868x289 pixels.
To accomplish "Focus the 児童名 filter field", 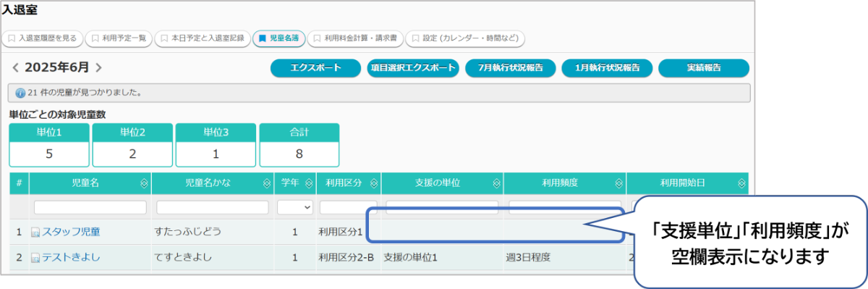I will point(90,207).
